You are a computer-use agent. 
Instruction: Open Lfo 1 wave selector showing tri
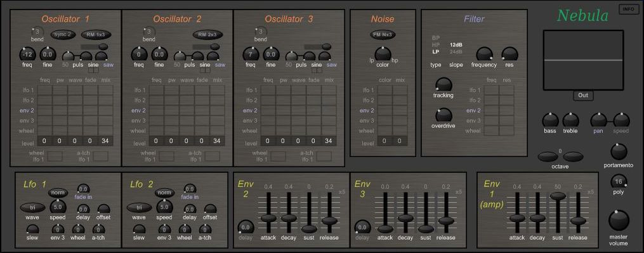pos(33,207)
